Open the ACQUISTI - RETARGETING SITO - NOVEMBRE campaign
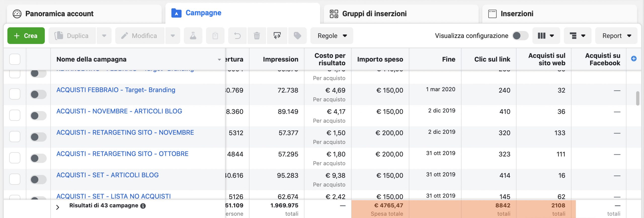The image size is (644, 218). (x=125, y=133)
